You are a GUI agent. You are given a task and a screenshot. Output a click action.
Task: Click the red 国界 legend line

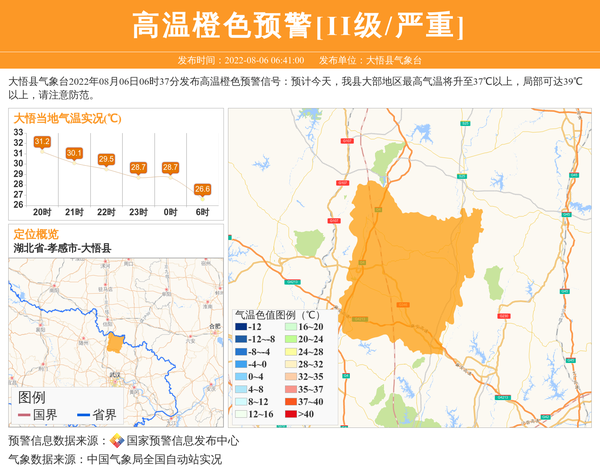[x=24, y=415]
